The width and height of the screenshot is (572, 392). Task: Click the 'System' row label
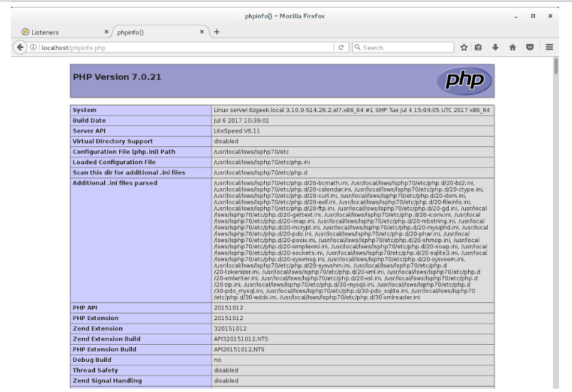pyautogui.click(x=85, y=110)
